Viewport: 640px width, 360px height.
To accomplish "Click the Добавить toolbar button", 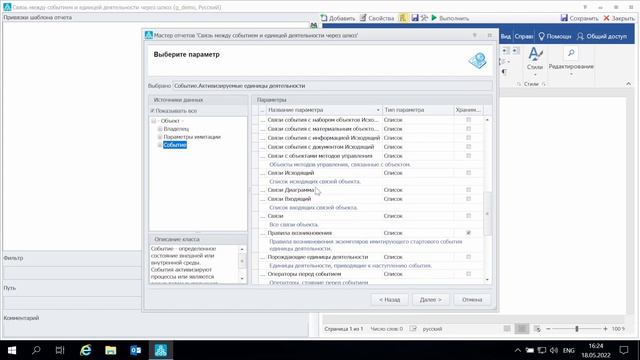I will point(338,18).
